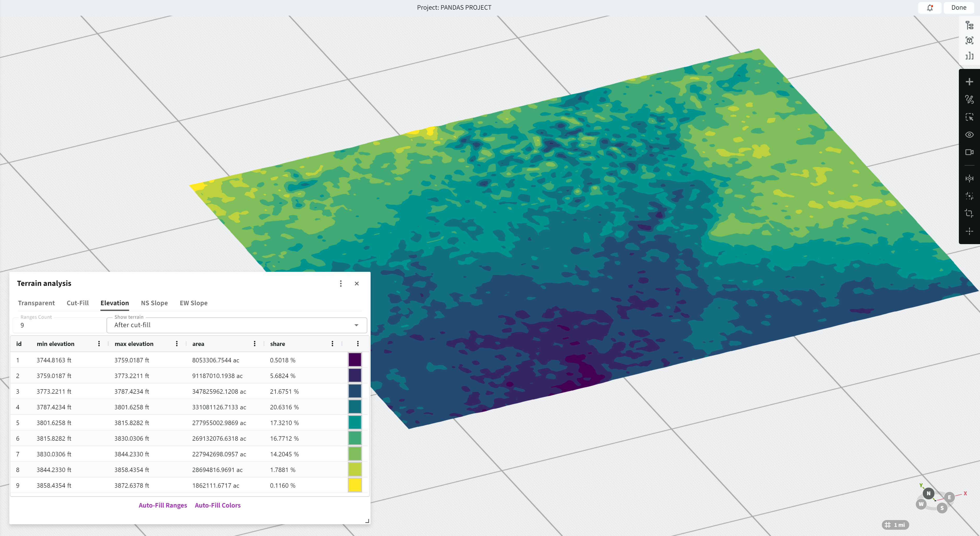Expand the Show terrain dropdown
The height and width of the screenshot is (536, 980).
pos(237,325)
